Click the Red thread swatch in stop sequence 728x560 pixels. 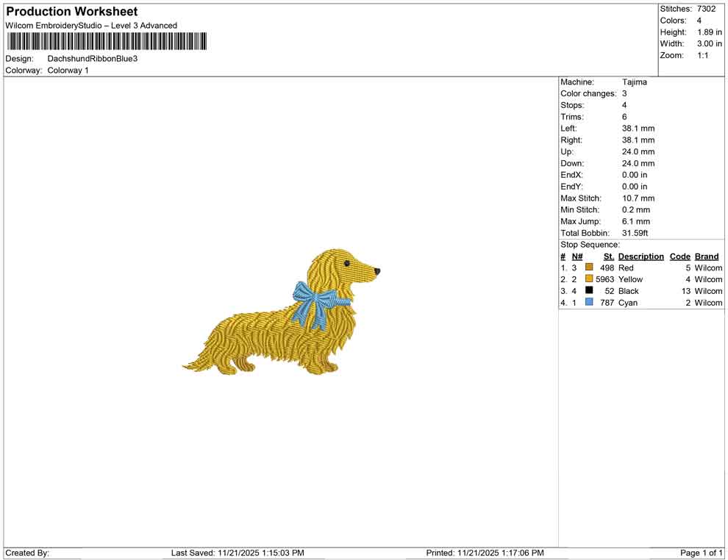[588, 268]
